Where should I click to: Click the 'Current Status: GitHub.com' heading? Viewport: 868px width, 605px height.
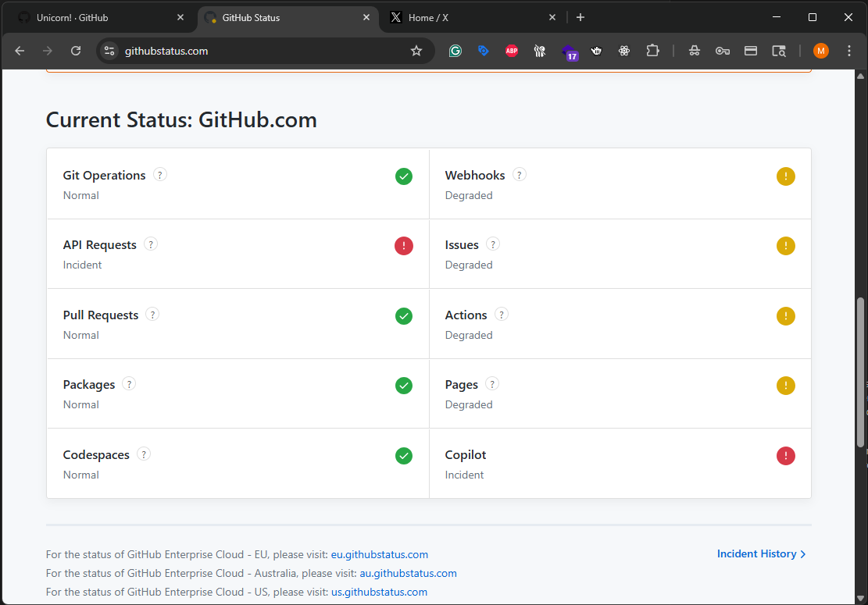click(181, 119)
